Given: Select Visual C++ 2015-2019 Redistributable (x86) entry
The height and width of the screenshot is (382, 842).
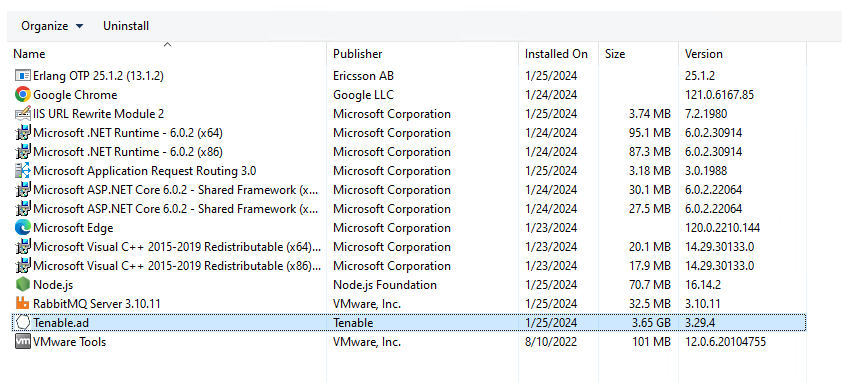Looking at the screenshot, I should pyautogui.click(x=409, y=266).
